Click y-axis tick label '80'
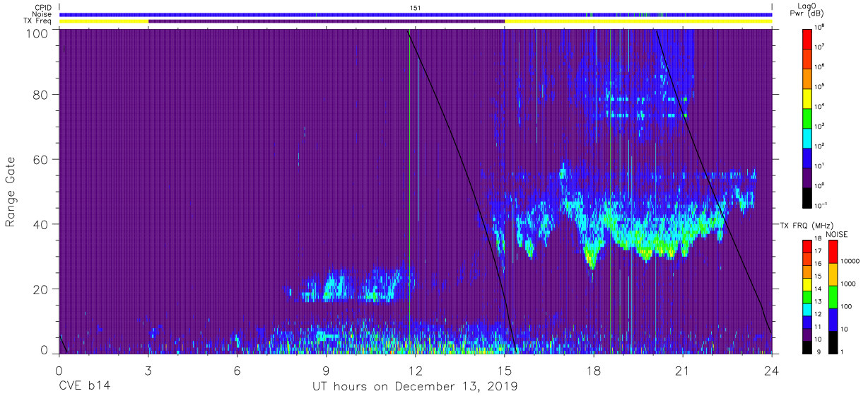Viewport: 868px width, 401px height. [x=41, y=95]
